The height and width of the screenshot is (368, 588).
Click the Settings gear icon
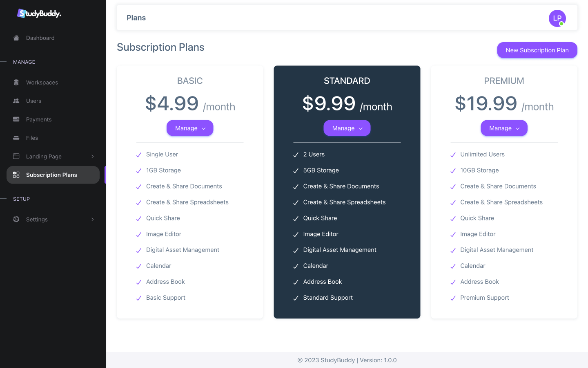[16, 220]
